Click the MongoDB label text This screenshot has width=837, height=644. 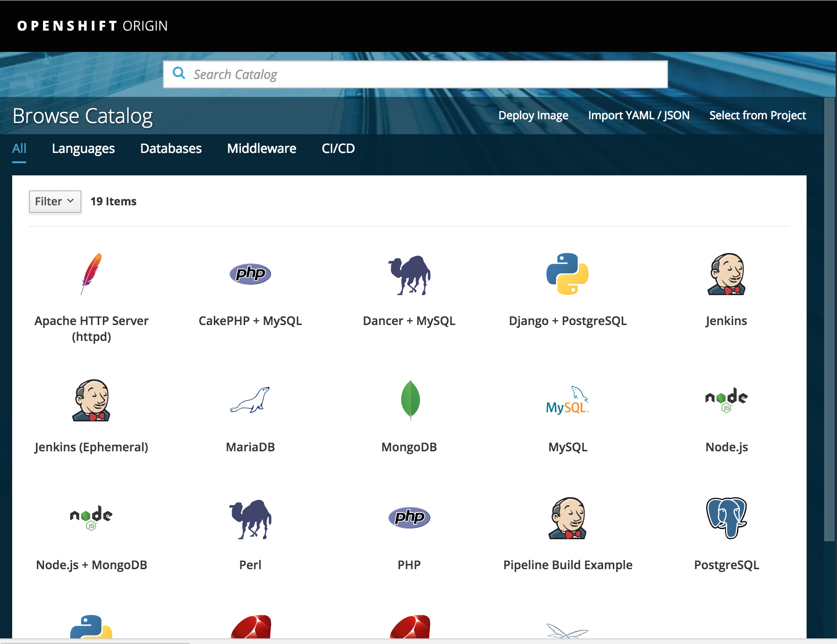click(x=409, y=447)
